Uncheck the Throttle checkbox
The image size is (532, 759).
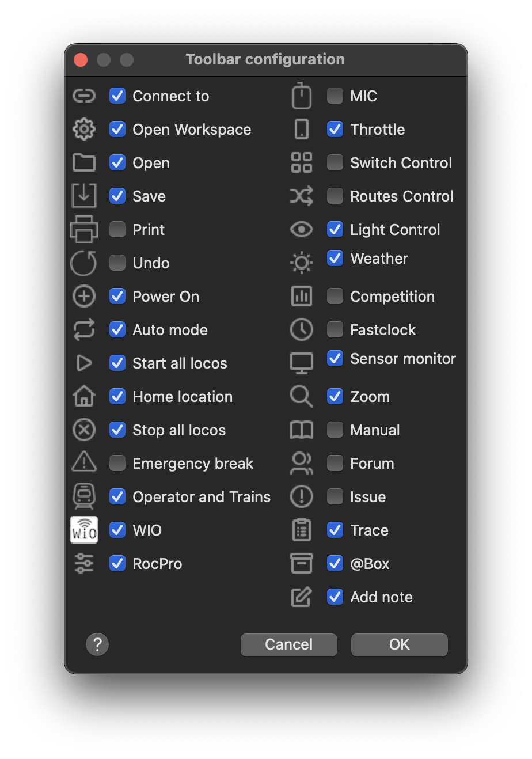click(x=335, y=129)
